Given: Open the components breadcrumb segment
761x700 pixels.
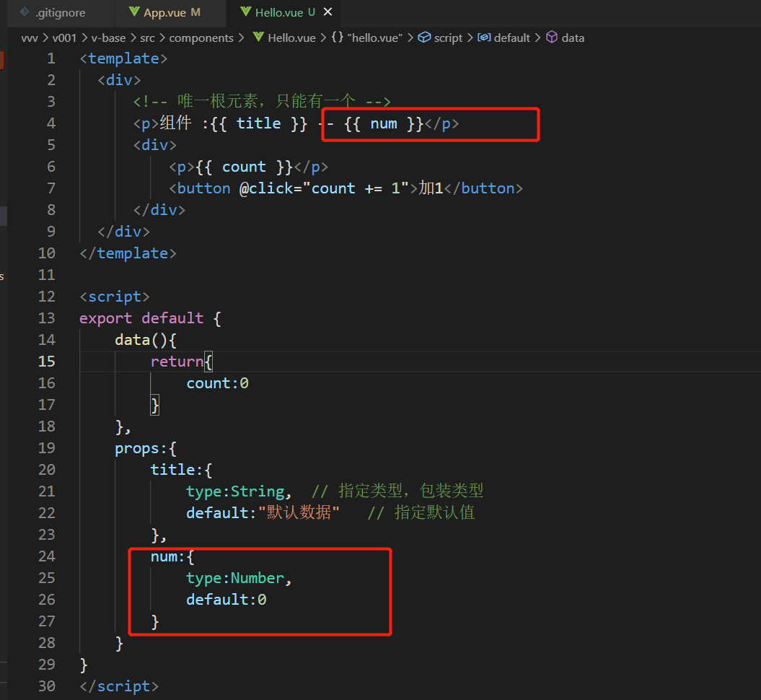Looking at the screenshot, I should (201, 38).
